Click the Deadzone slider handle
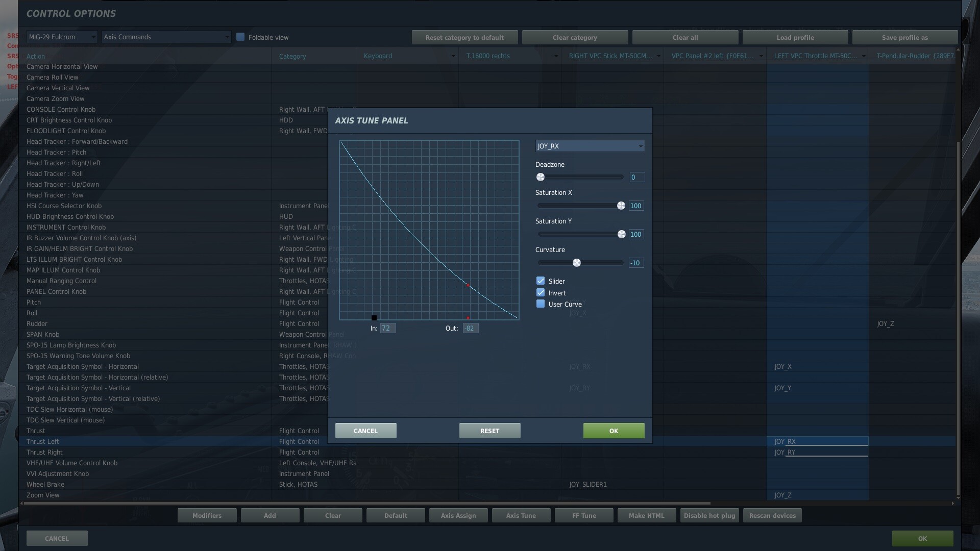 point(541,177)
